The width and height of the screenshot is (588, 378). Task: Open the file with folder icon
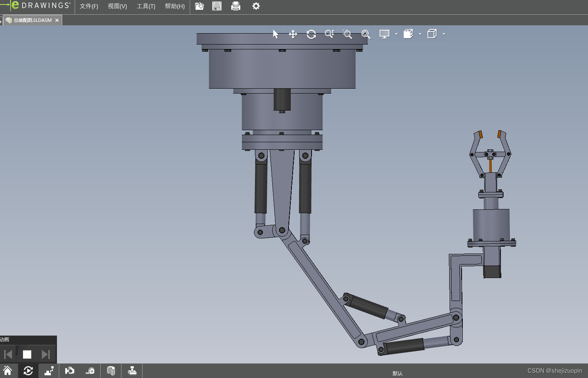pos(199,6)
